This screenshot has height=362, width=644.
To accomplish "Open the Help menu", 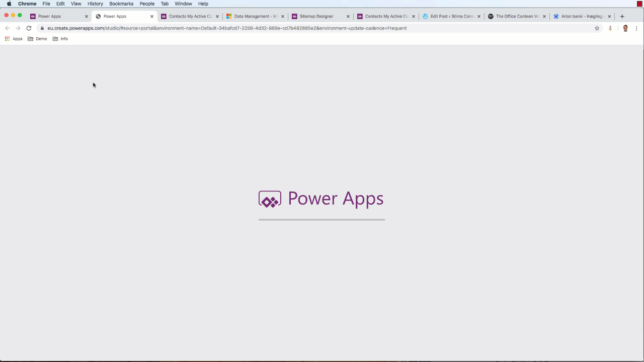I will point(203,4).
